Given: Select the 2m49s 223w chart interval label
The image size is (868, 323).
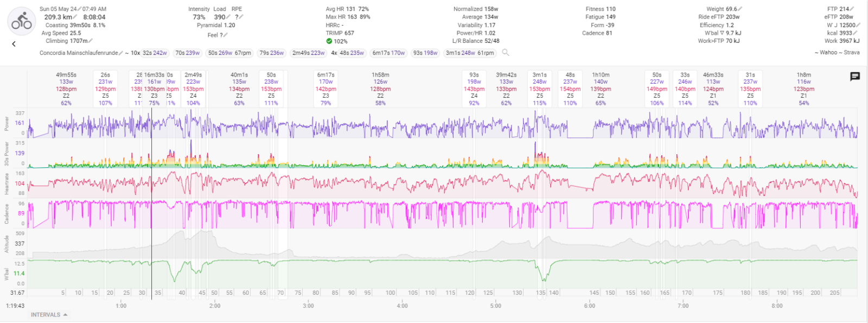Looking at the screenshot, I should (x=193, y=88).
